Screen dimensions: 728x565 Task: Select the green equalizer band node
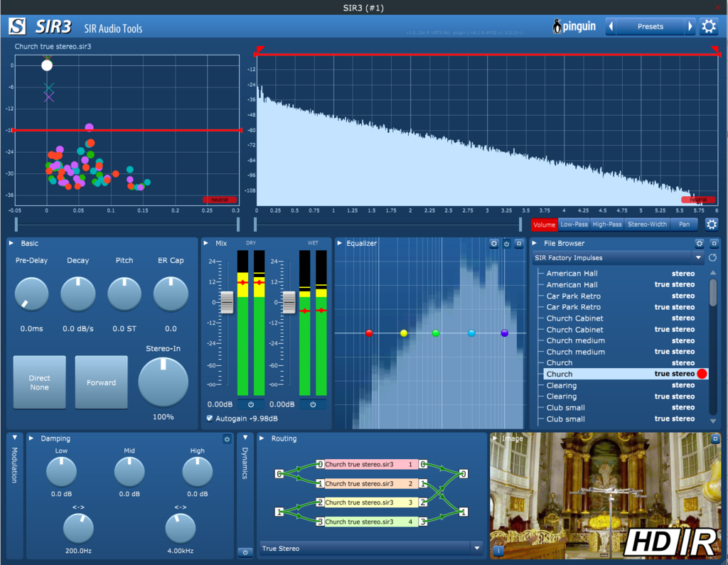436,333
